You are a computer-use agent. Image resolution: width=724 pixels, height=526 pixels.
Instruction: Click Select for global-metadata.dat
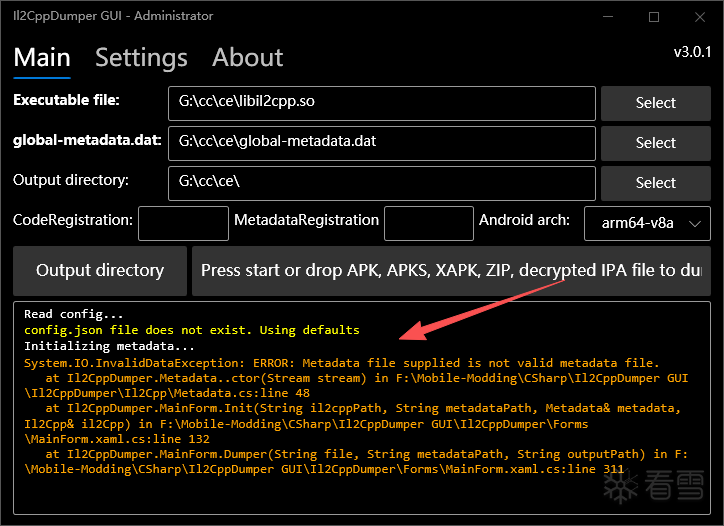(x=655, y=143)
